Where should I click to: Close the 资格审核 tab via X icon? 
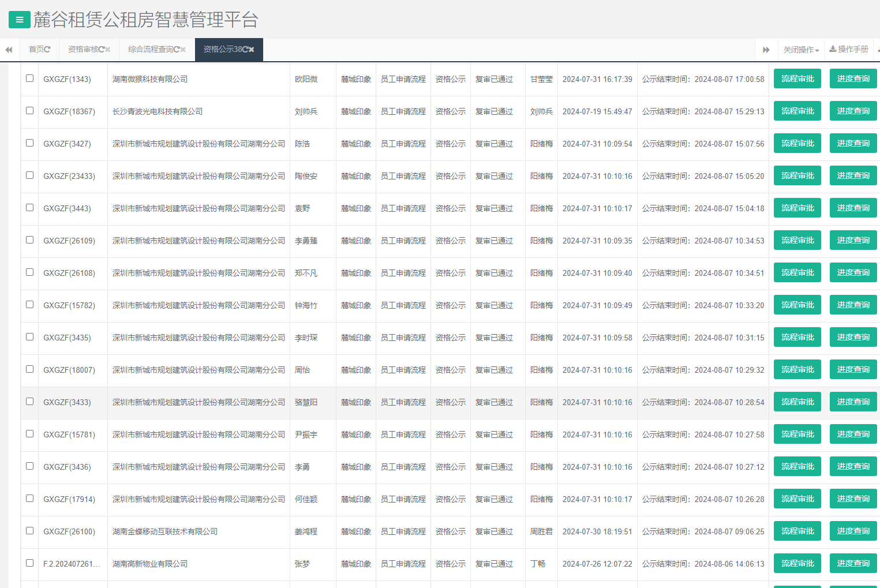[x=108, y=50]
